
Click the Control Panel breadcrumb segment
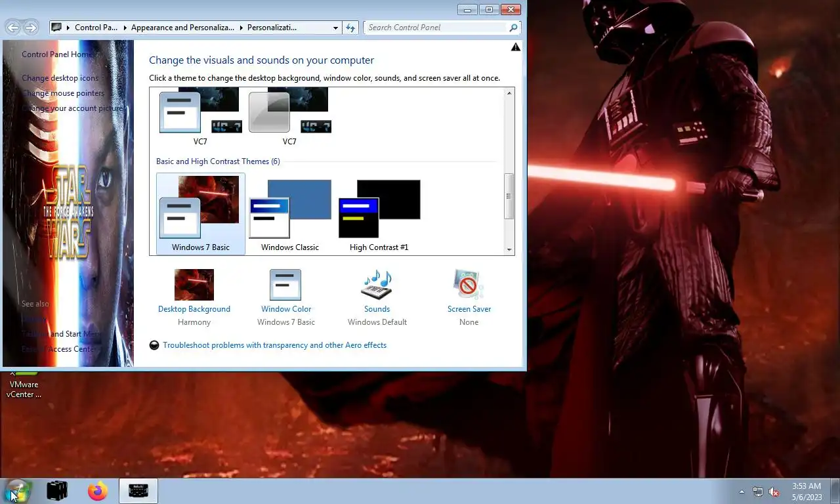point(96,28)
